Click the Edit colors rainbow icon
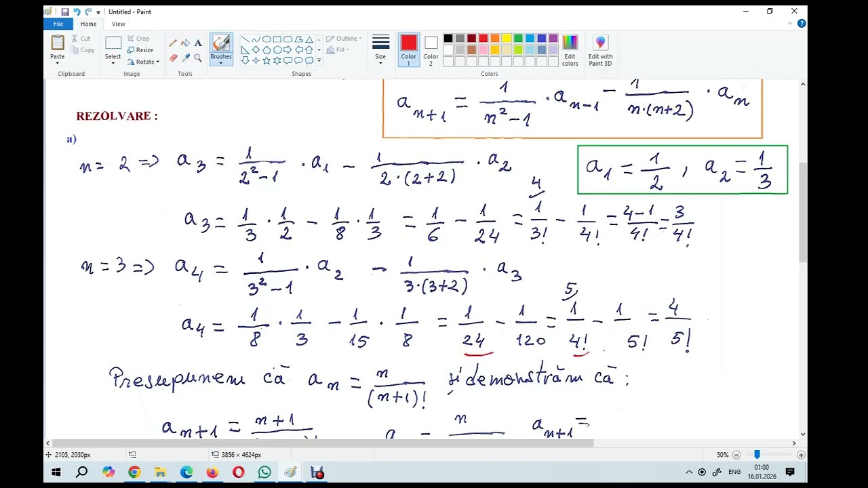Viewport: 868px width, 488px height. tap(570, 43)
